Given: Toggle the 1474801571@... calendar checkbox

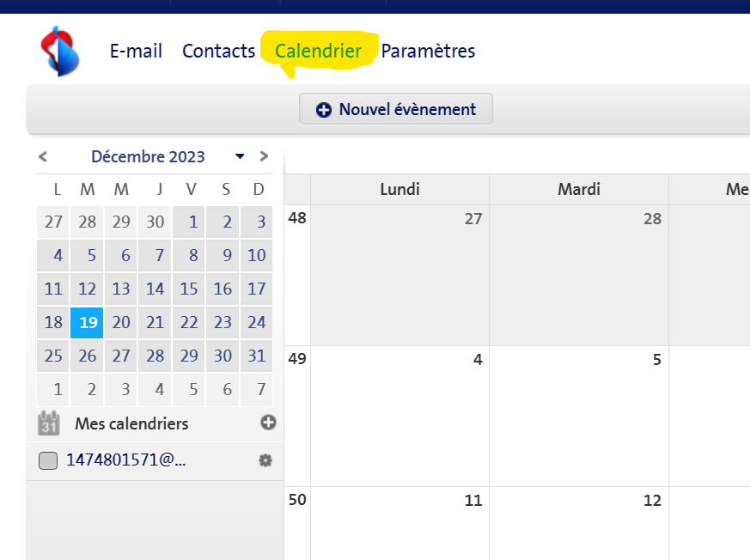Looking at the screenshot, I should (48, 460).
